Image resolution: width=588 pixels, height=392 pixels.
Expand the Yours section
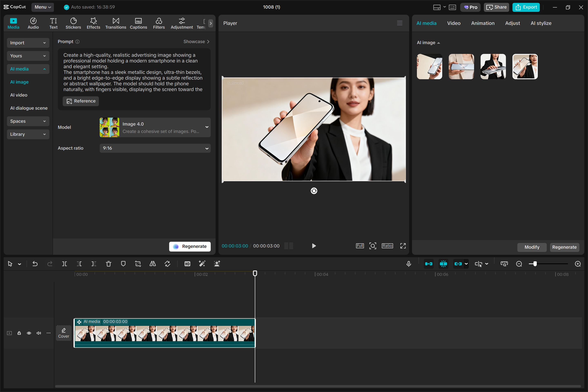[28, 56]
